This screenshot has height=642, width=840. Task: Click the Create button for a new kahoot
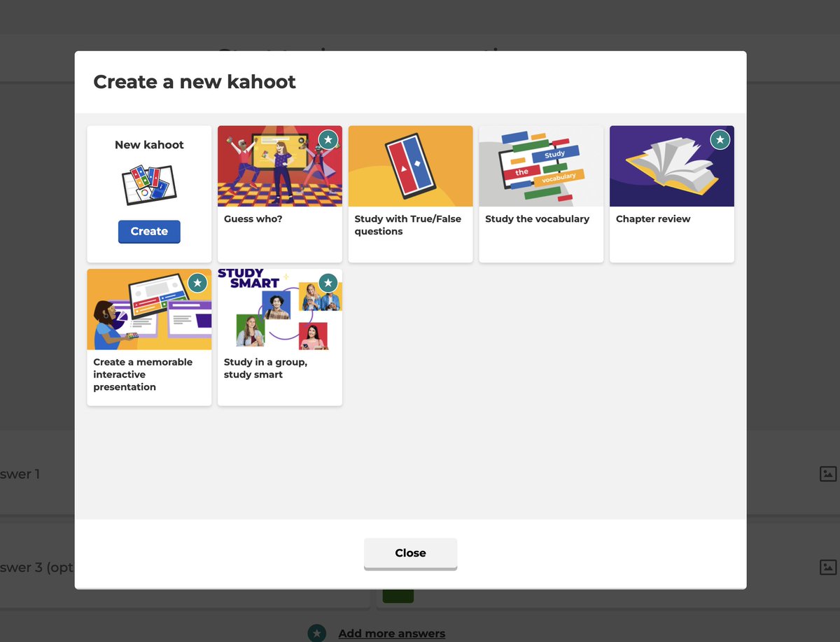[149, 231]
